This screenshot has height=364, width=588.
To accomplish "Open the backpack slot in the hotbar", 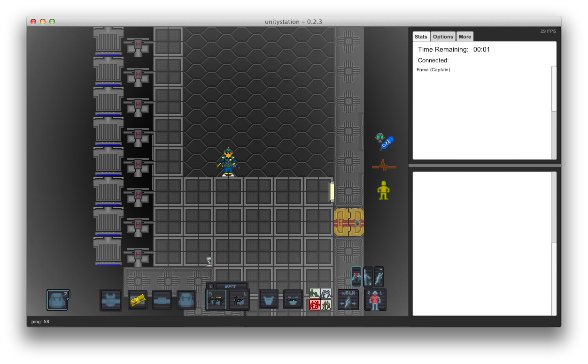I will coord(57,300).
